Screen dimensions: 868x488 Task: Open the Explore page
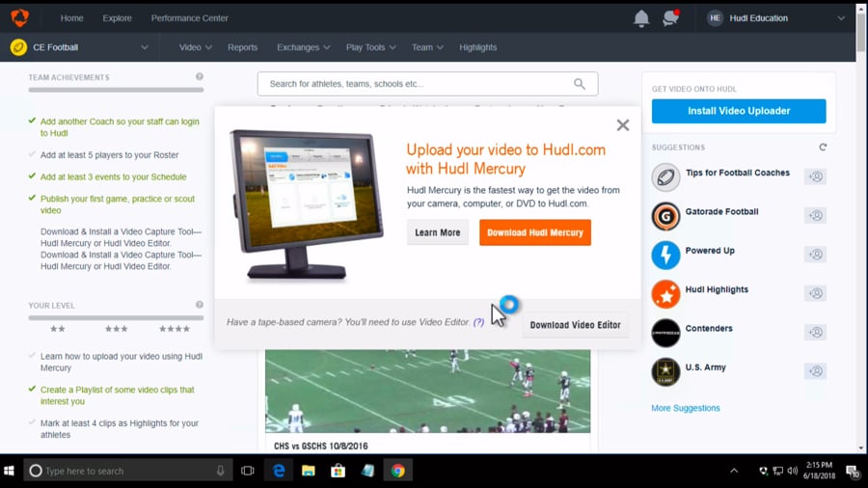pyautogui.click(x=118, y=18)
